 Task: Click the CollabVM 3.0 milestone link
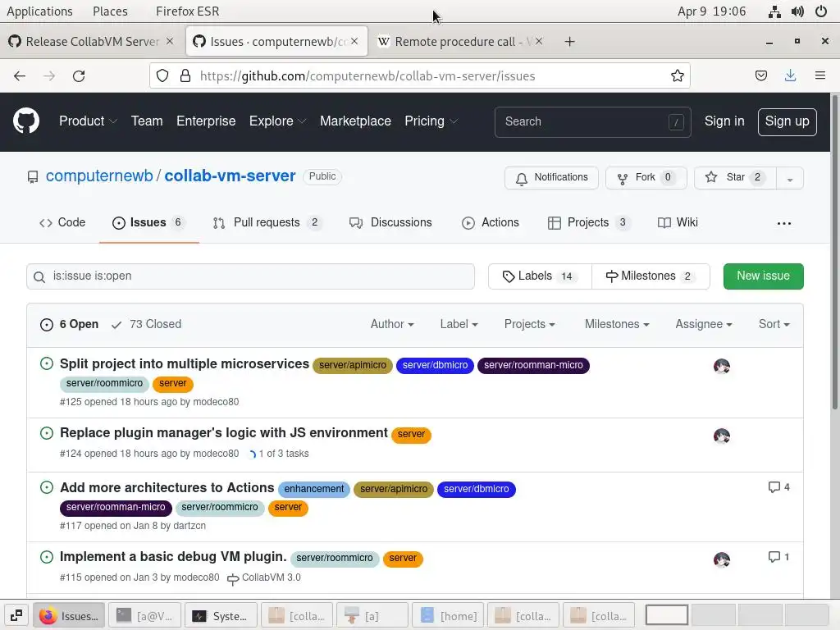point(264,578)
